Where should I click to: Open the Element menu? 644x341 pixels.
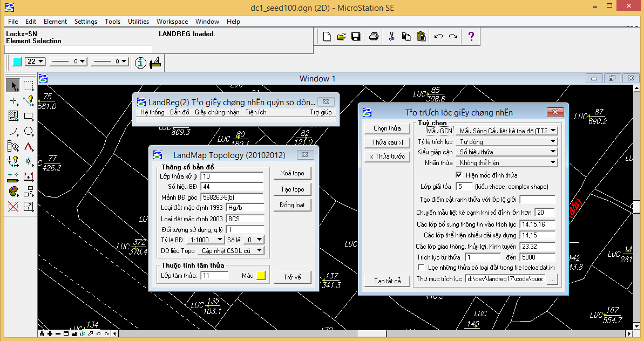pos(55,22)
